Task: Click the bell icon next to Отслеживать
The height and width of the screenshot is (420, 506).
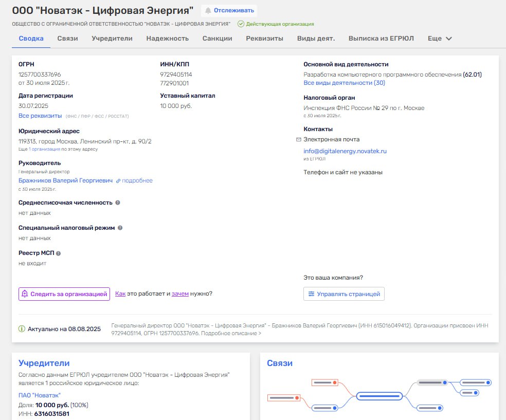Action: click(208, 11)
